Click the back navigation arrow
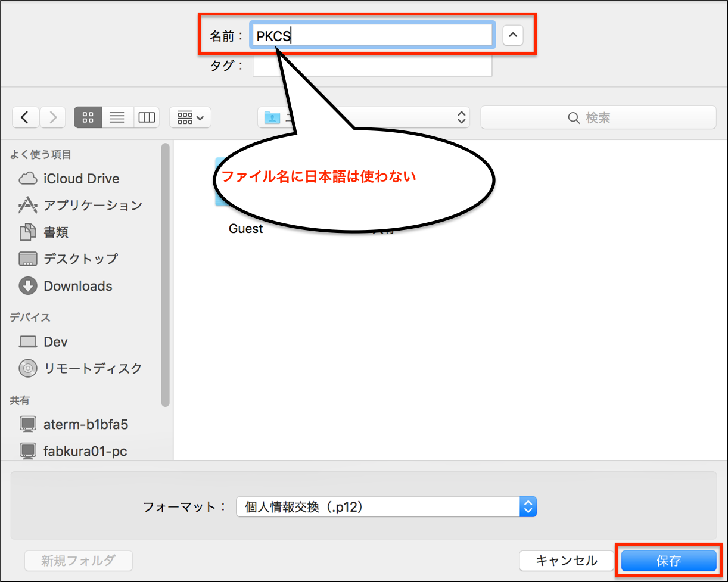 tap(26, 117)
